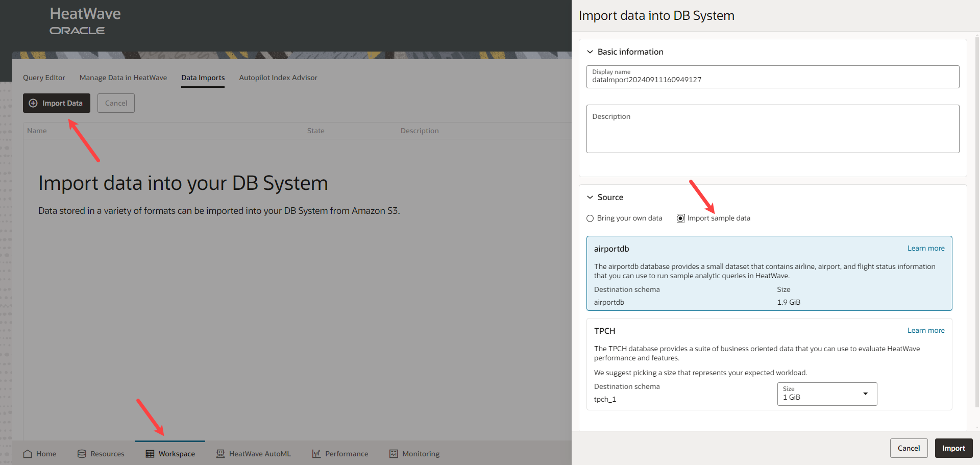Select Bring your own data option

[x=590, y=218]
